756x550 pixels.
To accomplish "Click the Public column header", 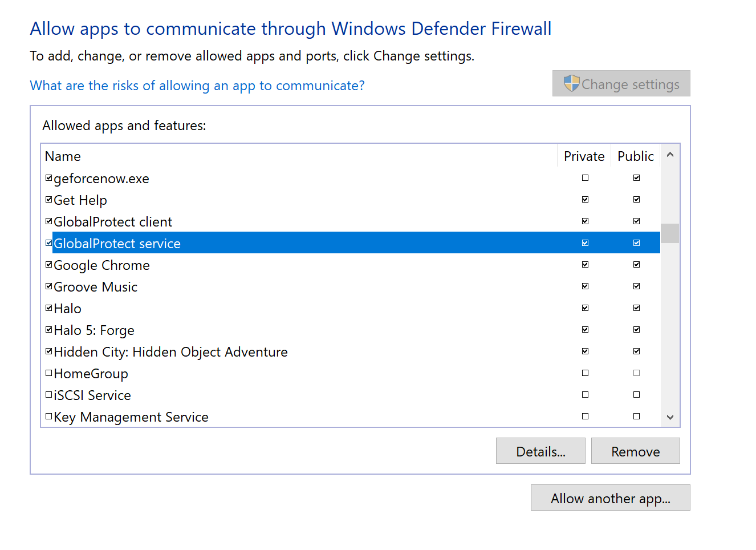I will (635, 156).
